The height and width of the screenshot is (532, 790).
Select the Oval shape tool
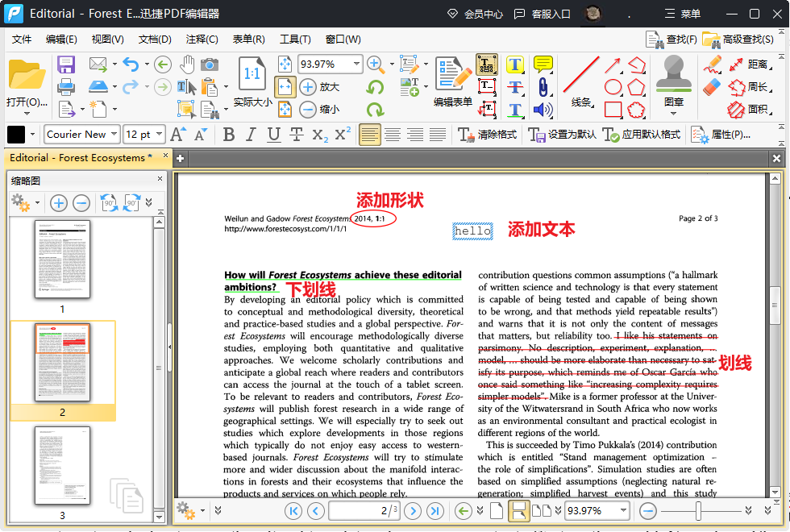click(613, 87)
